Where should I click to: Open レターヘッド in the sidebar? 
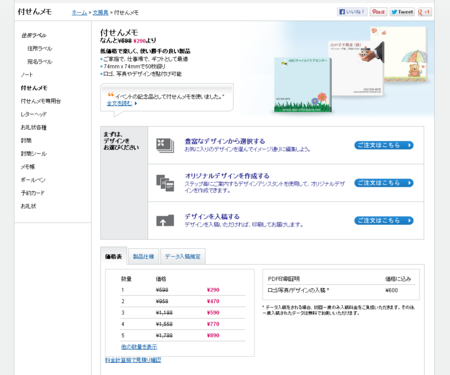(x=34, y=114)
